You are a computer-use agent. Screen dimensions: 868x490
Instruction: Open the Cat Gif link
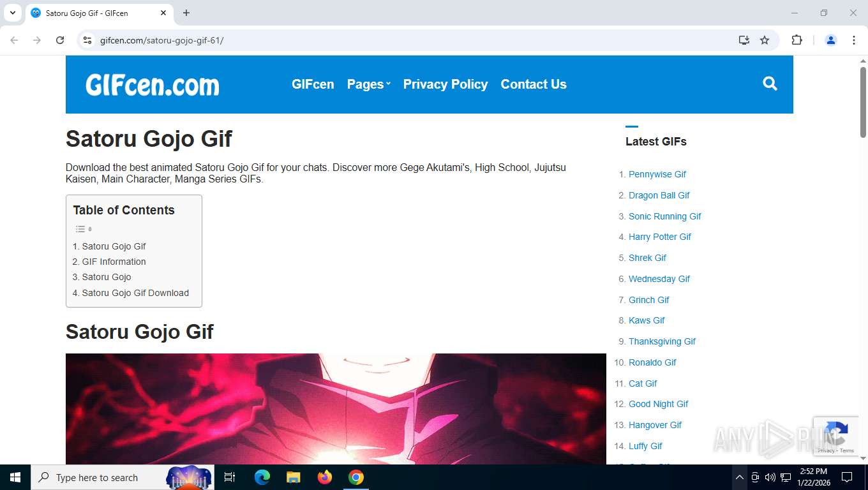point(643,383)
